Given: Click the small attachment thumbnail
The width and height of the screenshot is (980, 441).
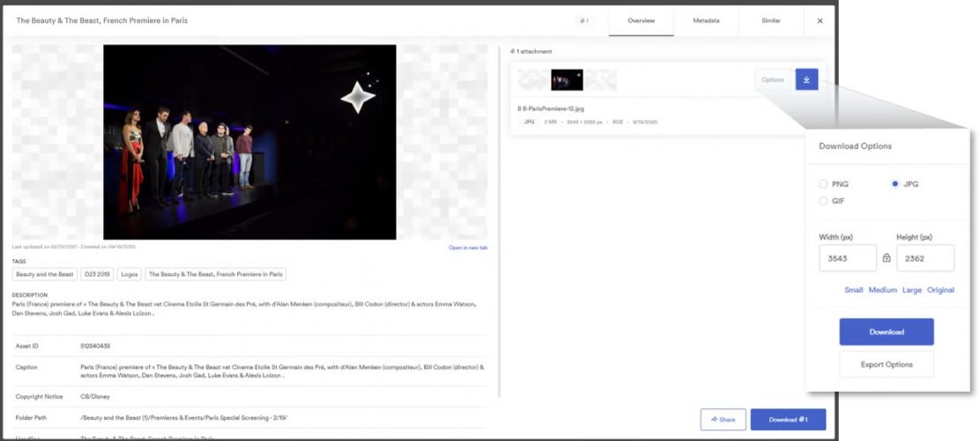Looking at the screenshot, I should click(567, 79).
